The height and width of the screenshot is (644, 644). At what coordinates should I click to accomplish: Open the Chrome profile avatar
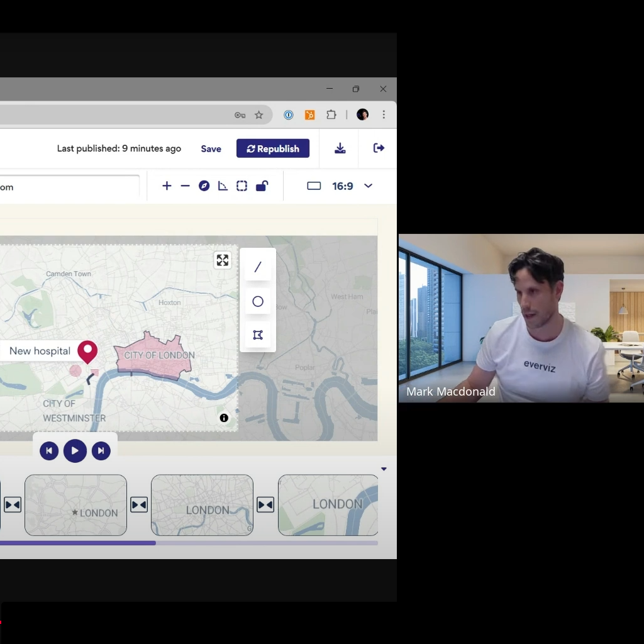click(362, 114)
